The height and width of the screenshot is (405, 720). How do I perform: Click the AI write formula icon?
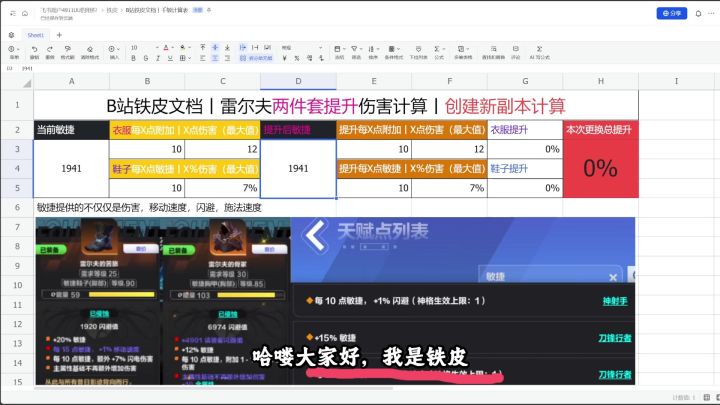point(540,51)
